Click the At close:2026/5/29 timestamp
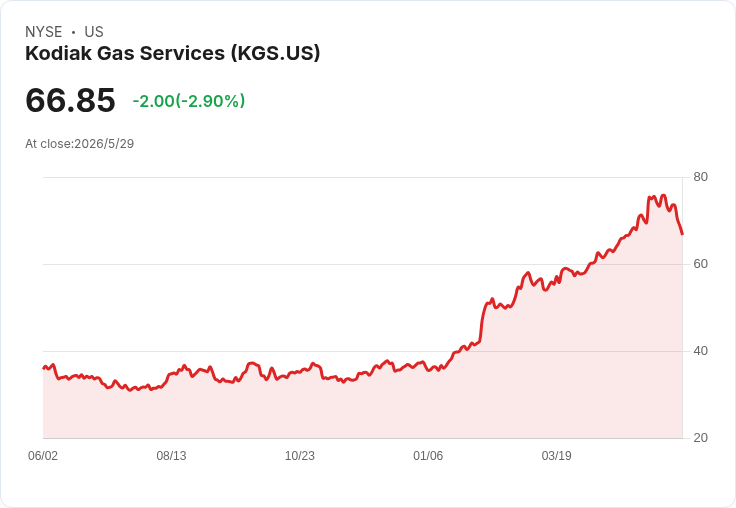Screen dimensions: 736x508 (80, 144)
